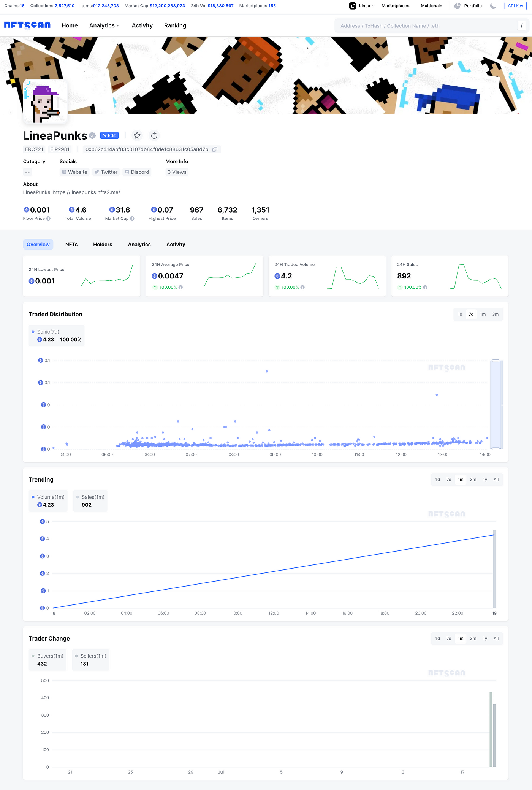
Task: Expand the Analytics navigation menu
Action: point(104,25)
